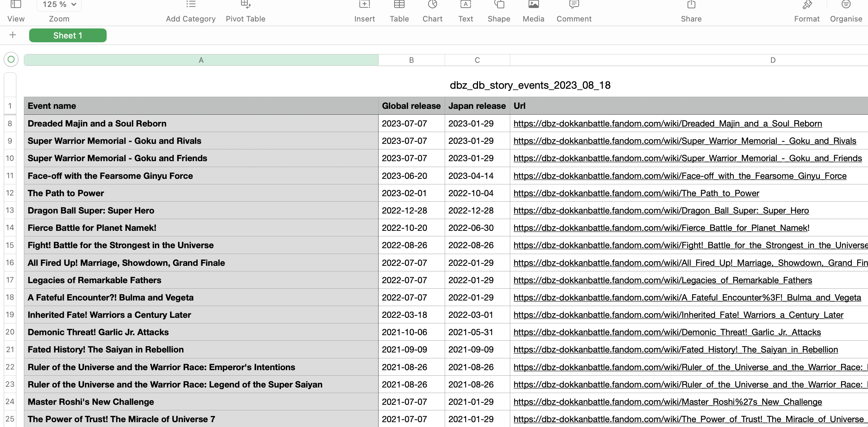Create a Pivot Table from toolbar
868x427 pixels.
pos(246,4)
